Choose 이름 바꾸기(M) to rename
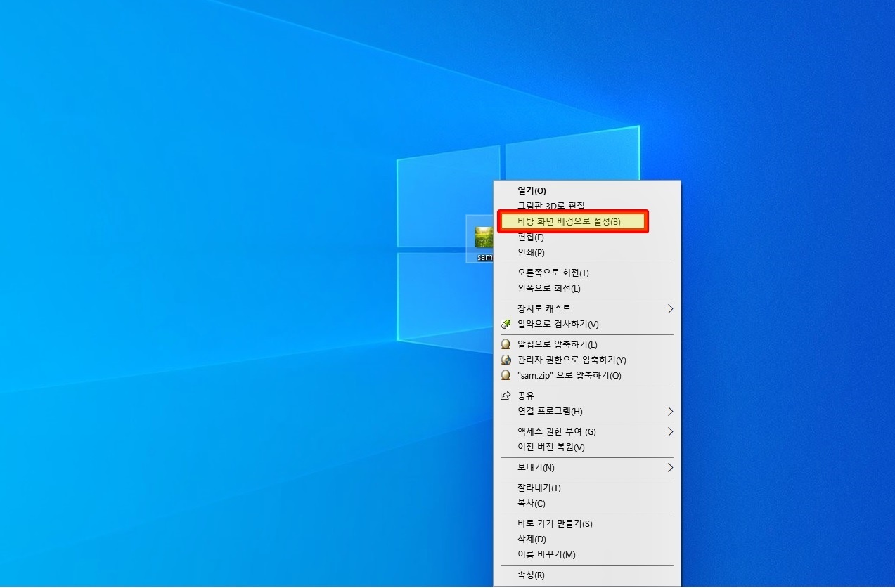Screen dimensions: 895x588 point(587,555)
